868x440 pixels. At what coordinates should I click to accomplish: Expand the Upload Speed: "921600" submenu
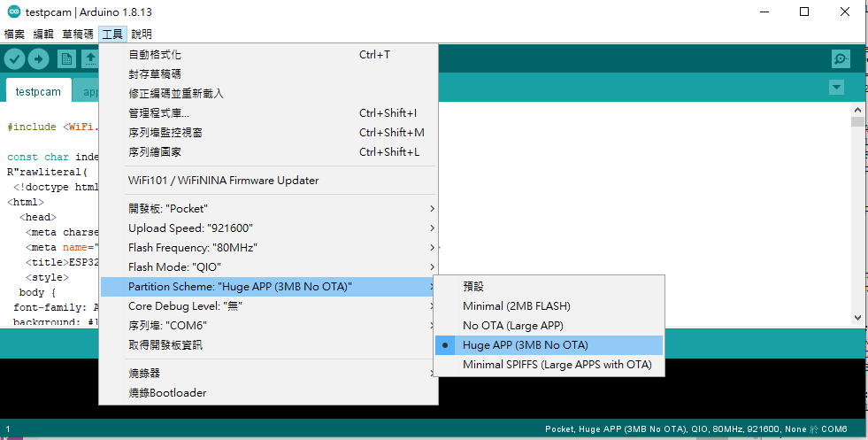(268, 228)
